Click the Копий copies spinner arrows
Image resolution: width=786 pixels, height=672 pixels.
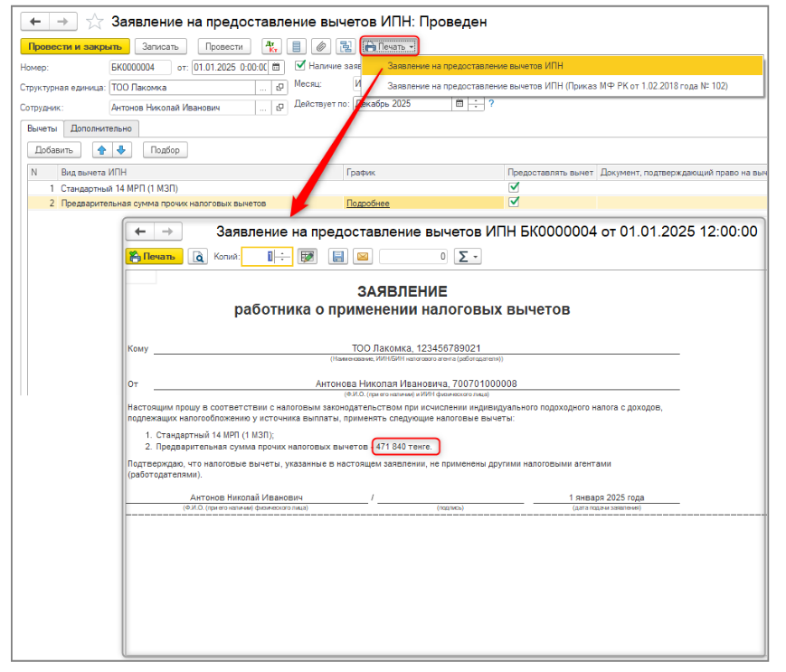coord(283,257)
